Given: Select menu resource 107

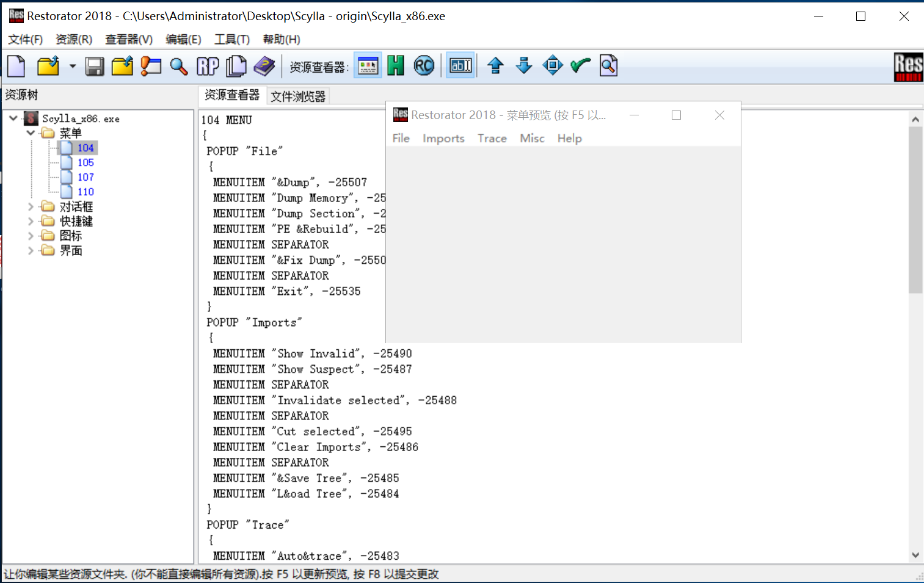Looking at the screenshot, I should tap(85, 177).
